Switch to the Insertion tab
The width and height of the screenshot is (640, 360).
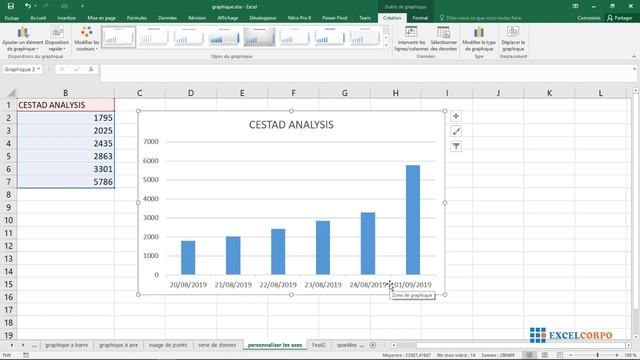click(67, 18)
